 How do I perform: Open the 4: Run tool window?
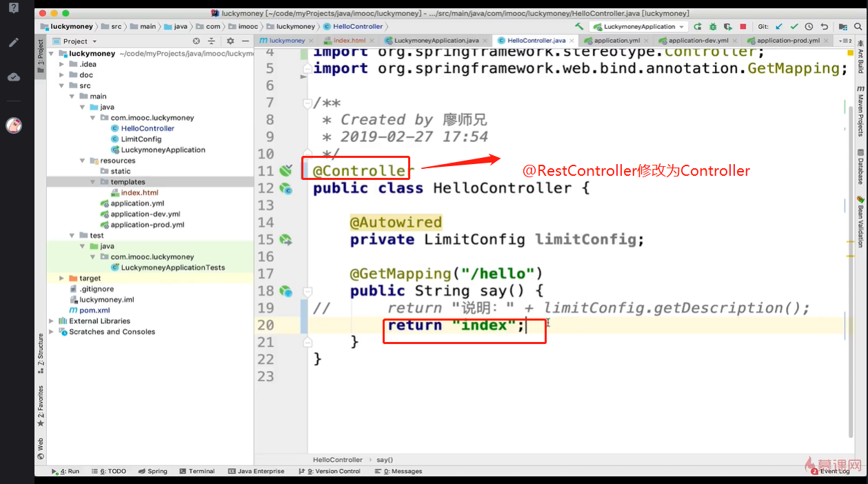[66, 472]
